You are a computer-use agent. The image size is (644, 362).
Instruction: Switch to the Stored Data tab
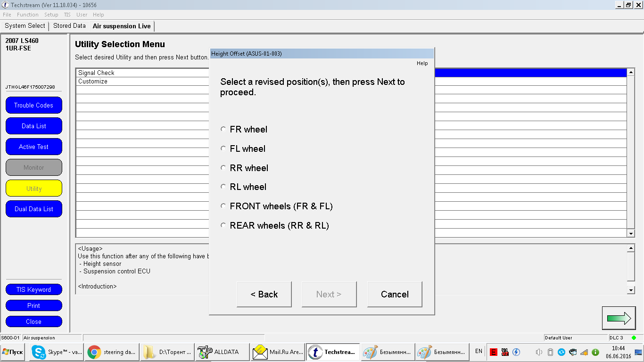click(x=69, y=26)
